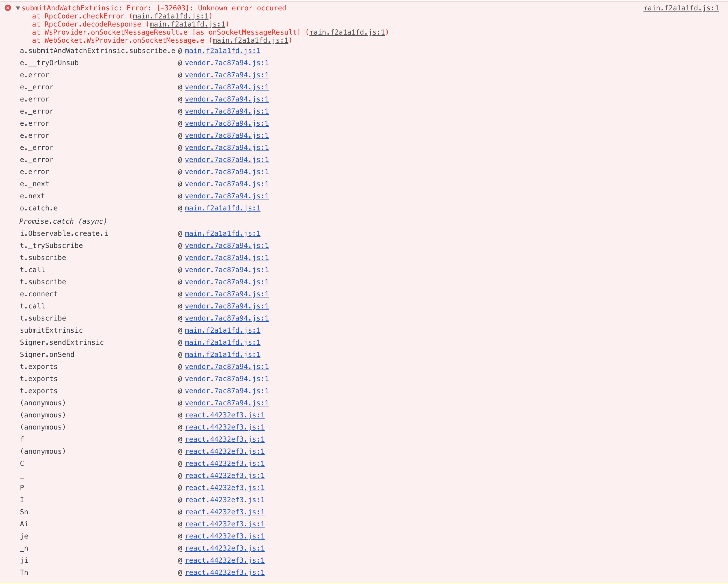
Task: Open the source link in the RpcCoder.decodeResponse line
Action: coord(187,24)
